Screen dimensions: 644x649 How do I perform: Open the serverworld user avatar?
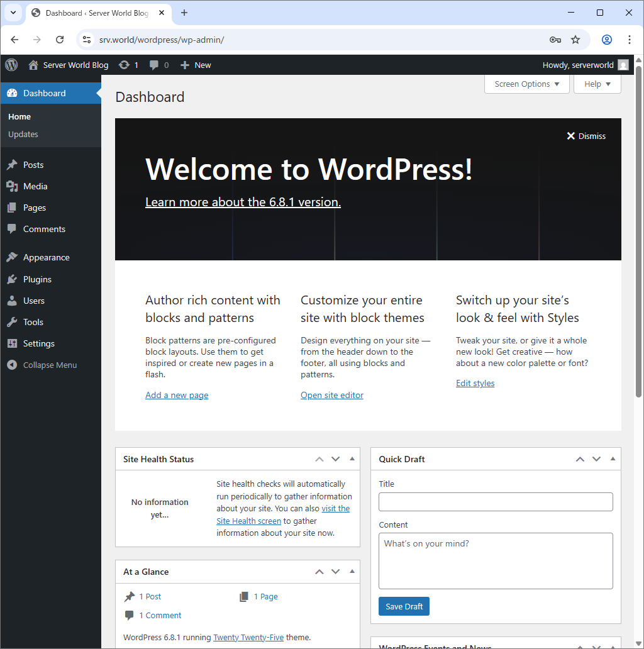click(x=623, y=65)
